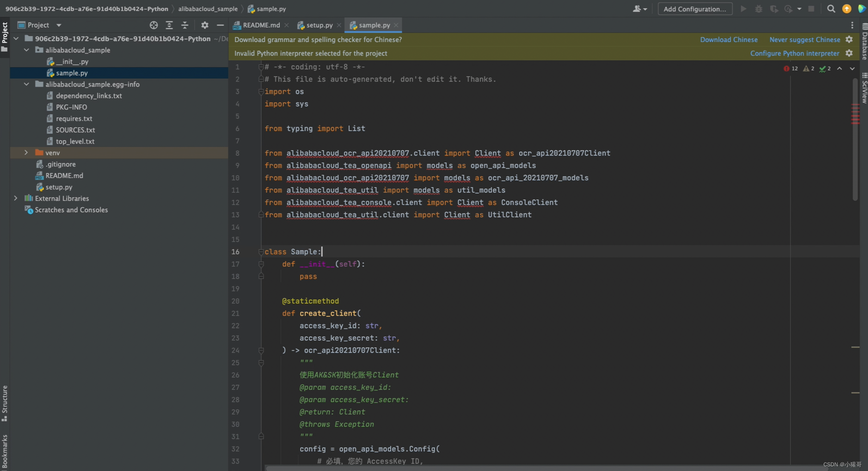Close the sample.py tab
Viewport: 868px width, 471px height.
[x=396, y=25]
